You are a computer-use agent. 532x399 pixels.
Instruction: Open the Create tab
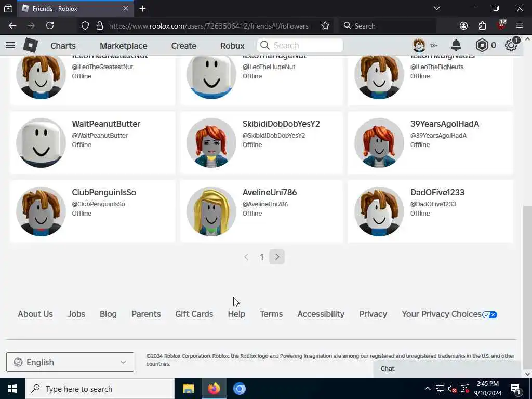pos(183,46)
